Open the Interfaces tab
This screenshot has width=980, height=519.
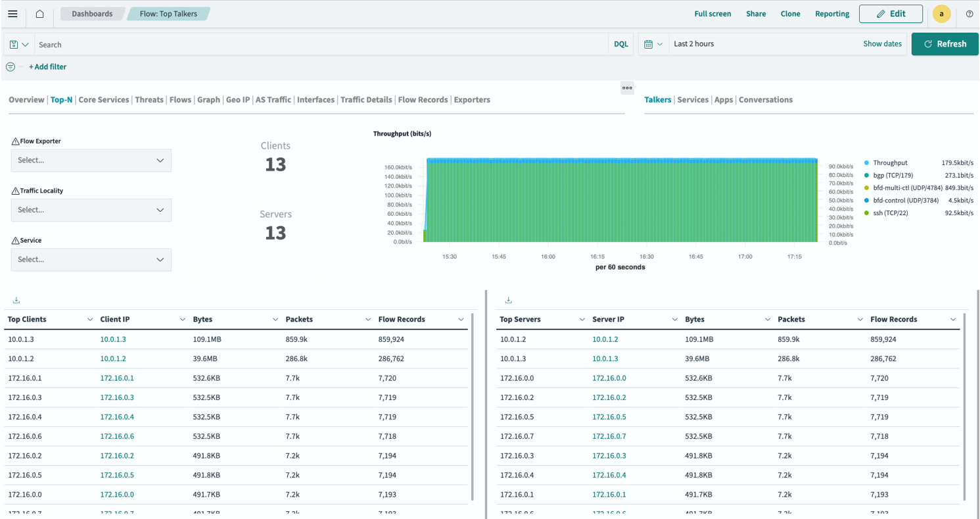click(x=315, y=100)
